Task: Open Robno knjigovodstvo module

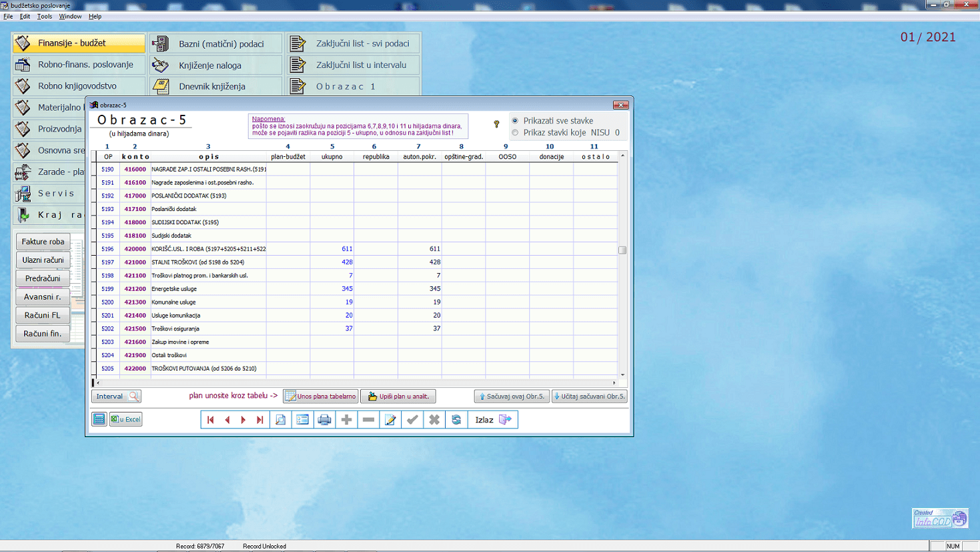Action: pyautogui.click(x=79, y=86)
